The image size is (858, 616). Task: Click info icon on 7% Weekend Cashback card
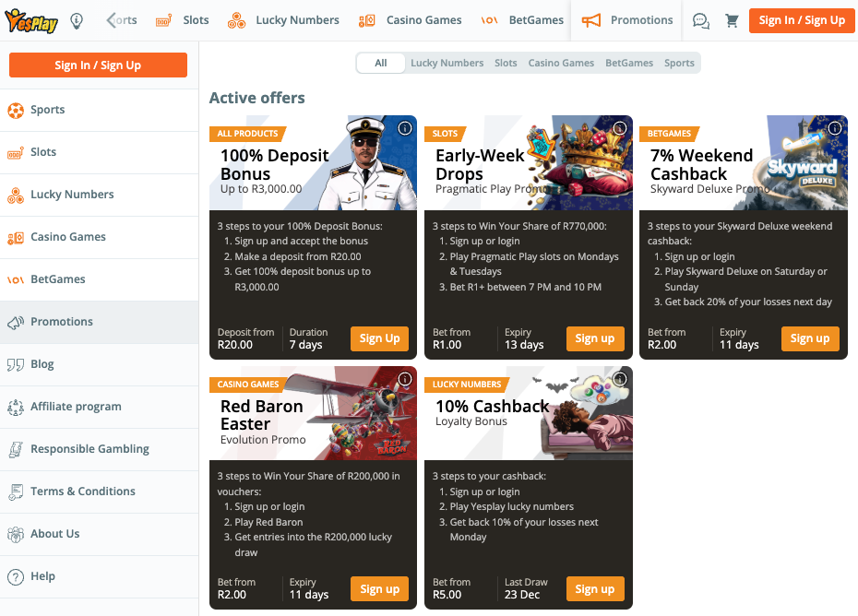point(835,128)
